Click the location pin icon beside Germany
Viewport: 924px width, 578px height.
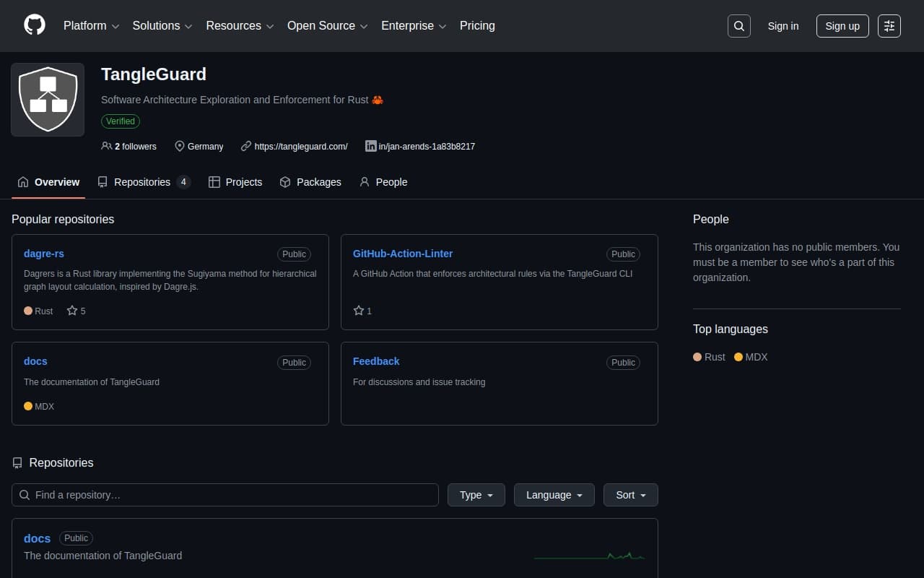(x=180, y=146)
